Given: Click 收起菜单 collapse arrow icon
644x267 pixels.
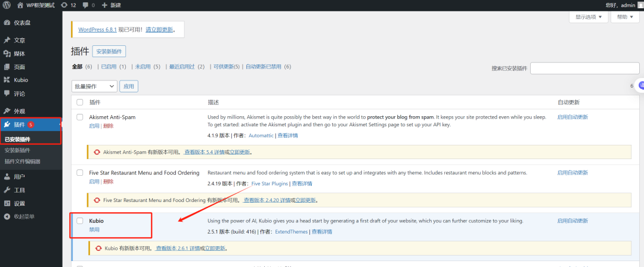Looking at the screenshot, I should pos(7,216).
